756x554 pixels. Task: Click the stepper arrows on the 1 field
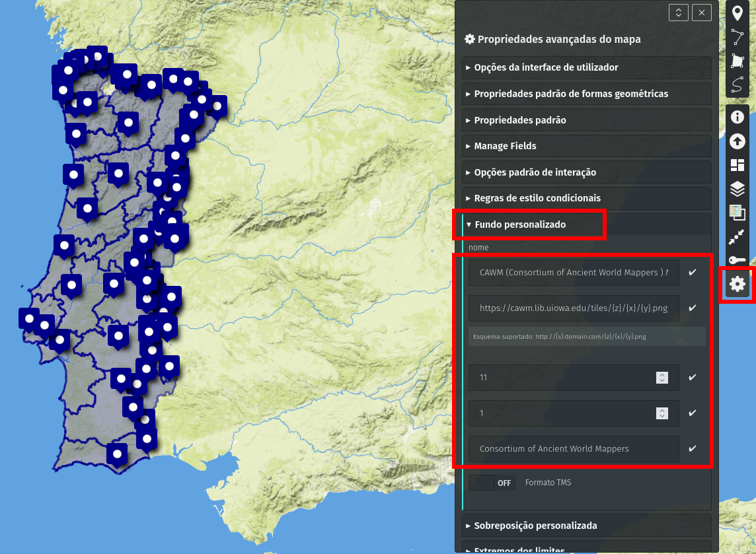click(662, 413)
